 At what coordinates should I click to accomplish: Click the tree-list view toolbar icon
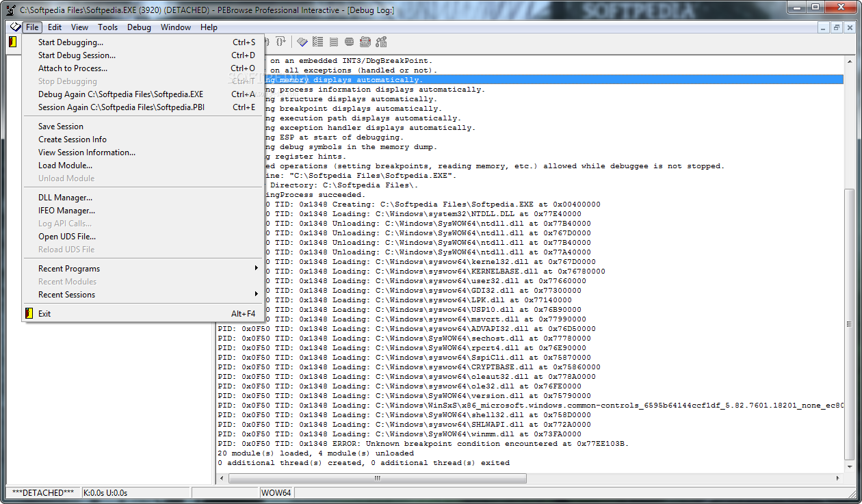point(317,42)
